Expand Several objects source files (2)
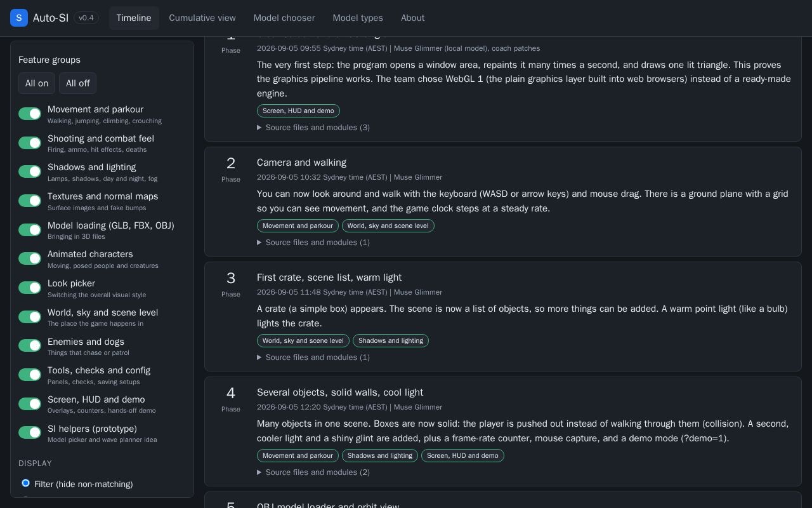The height and width of the screenshot is (508, 812). point(313,472)
